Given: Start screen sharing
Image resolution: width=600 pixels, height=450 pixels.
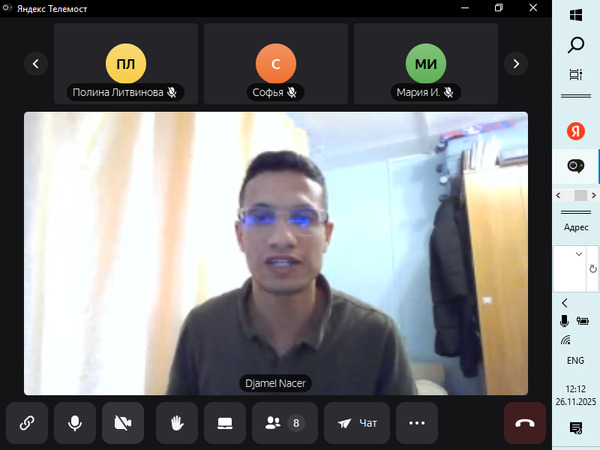Looking at the screenshot, I should pyautogui.click(x=225, y=423).
